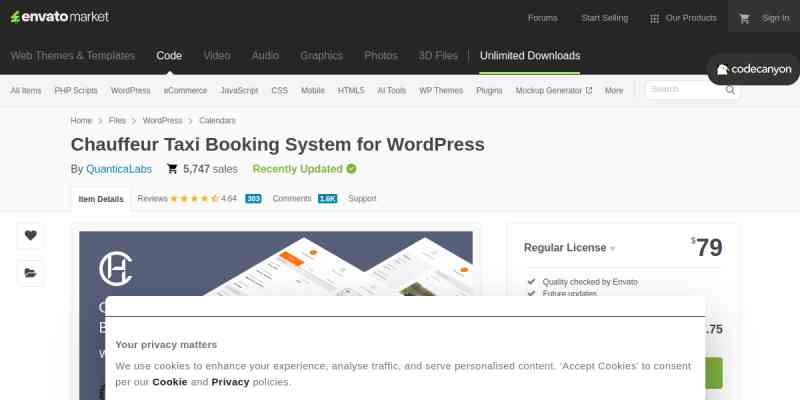The height and width of the screenshot is (400, 800).
Task: Select the Audio category
Action: click(x=265, y=56)
